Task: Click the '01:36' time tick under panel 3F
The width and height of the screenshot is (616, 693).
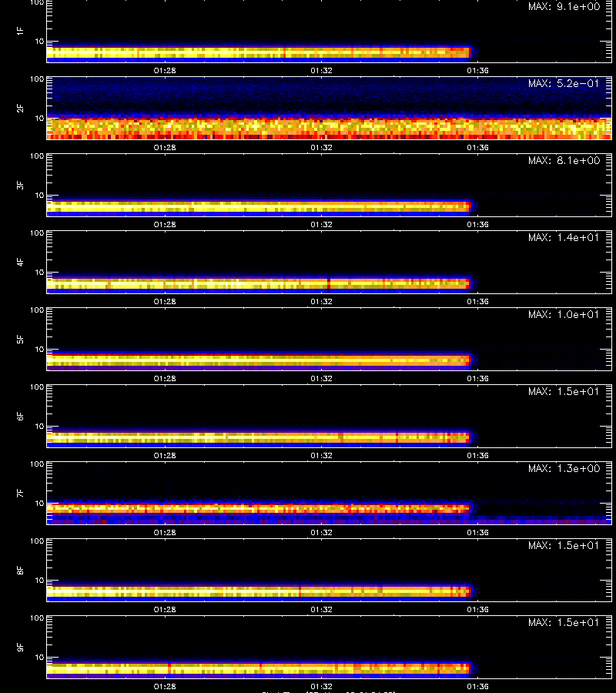Action: pos(477,225)
